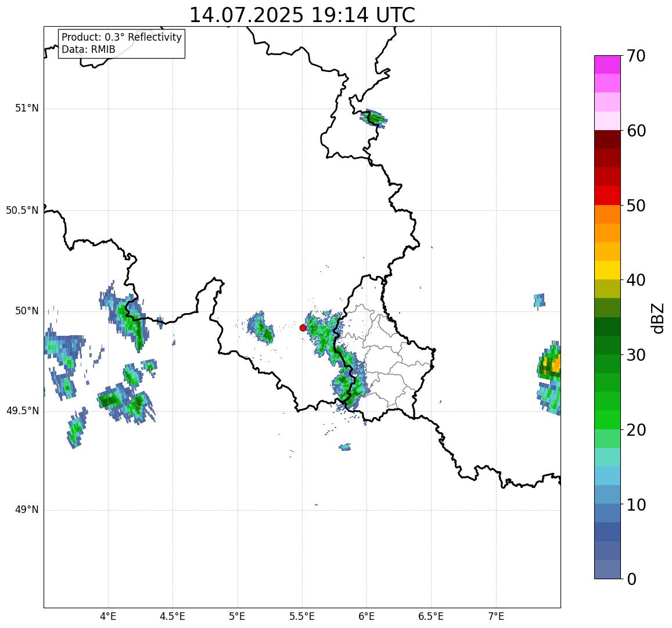Screen dimensions: 672x628
Task: Click the 4.5°E longitude label
Action: (173, 617)
